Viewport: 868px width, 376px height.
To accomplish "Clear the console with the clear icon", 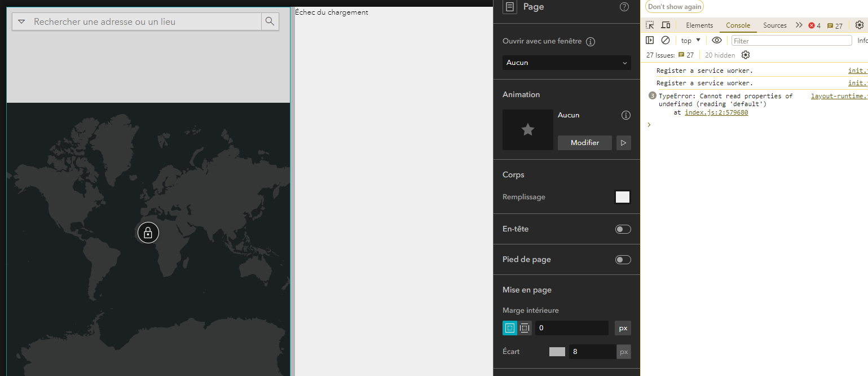I will (666, 40).
